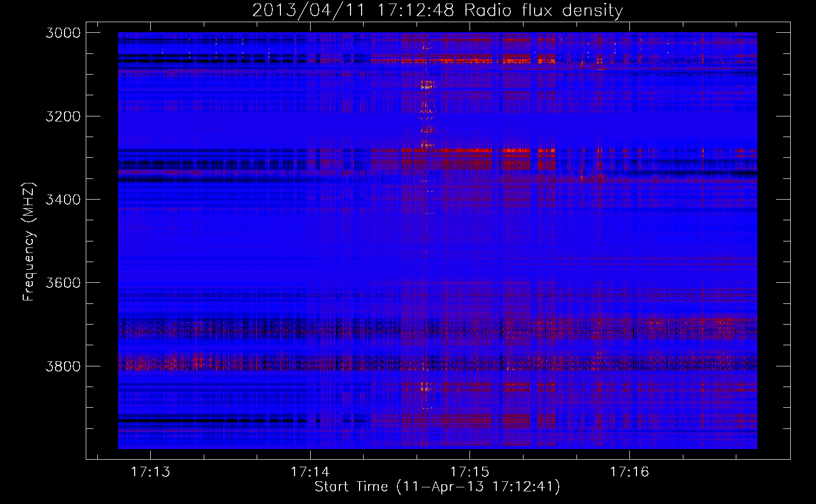Click the 3000 frequency tick label
This screenshot has width=816, height=504.
point(63,33)
